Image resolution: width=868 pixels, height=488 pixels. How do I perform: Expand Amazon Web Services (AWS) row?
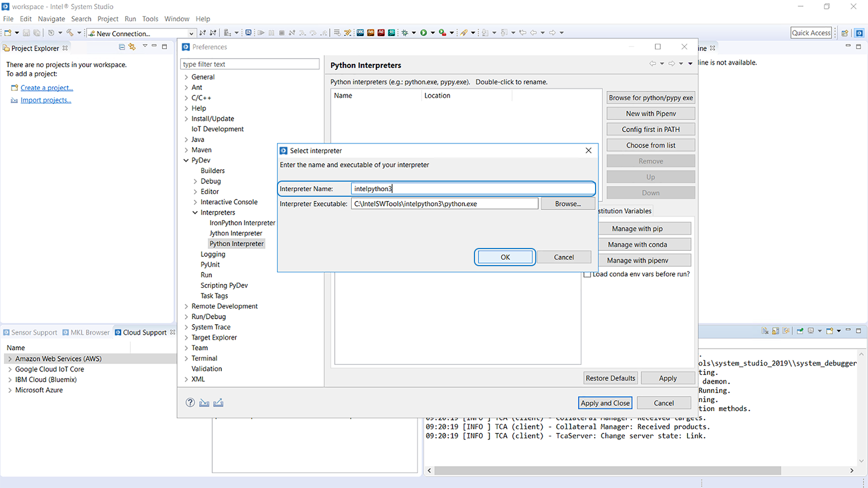[10, 359]
